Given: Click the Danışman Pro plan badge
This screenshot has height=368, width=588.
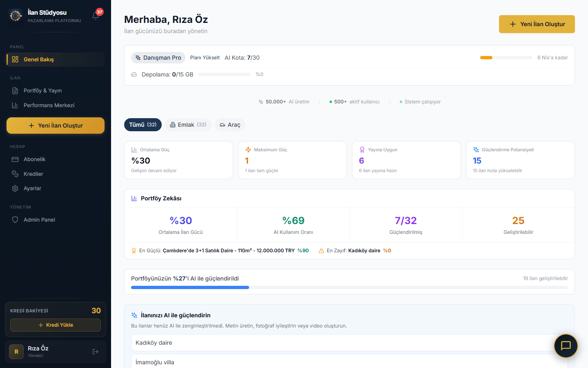Looking at the screenshot, I should 158,58.
